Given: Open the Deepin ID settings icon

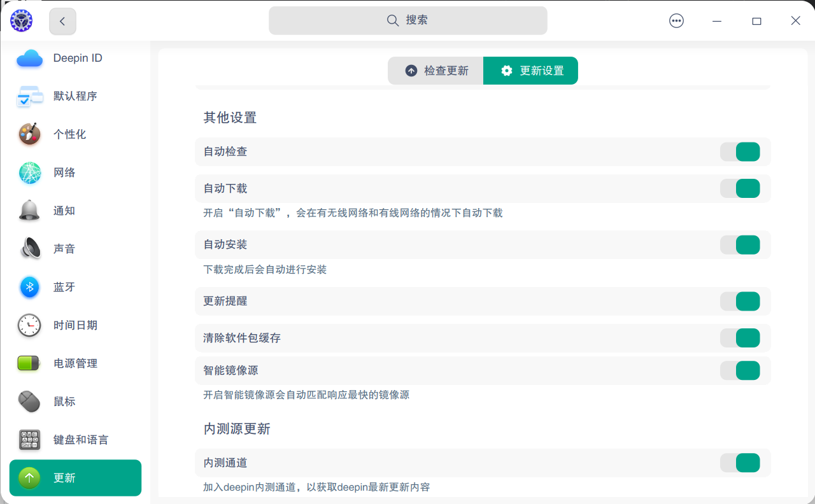Looking at the screenshot, I should (29, 58).
